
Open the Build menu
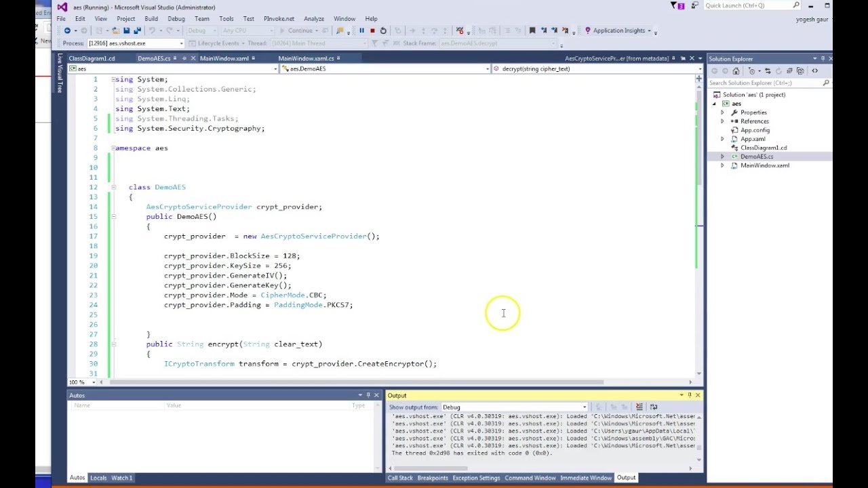click(x=151, y=19)
